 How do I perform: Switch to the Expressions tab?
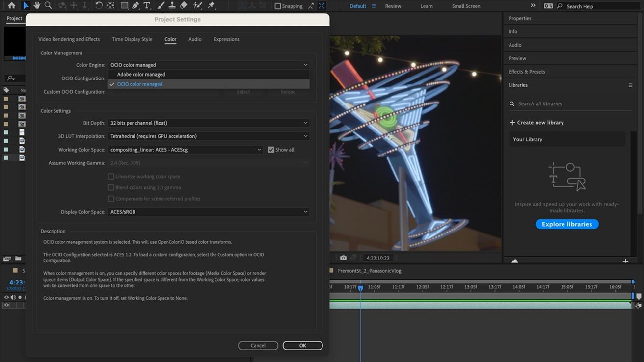[x=226, y=39]
